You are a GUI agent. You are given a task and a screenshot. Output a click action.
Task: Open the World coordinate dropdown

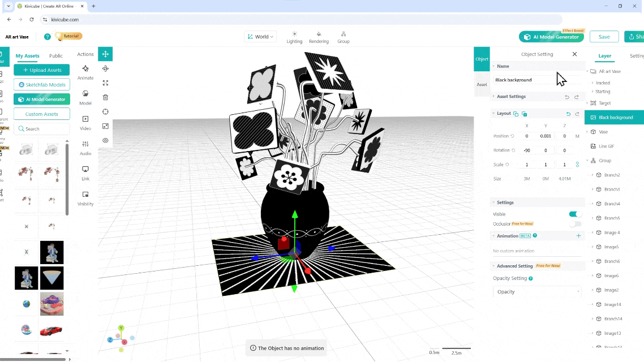260,37
